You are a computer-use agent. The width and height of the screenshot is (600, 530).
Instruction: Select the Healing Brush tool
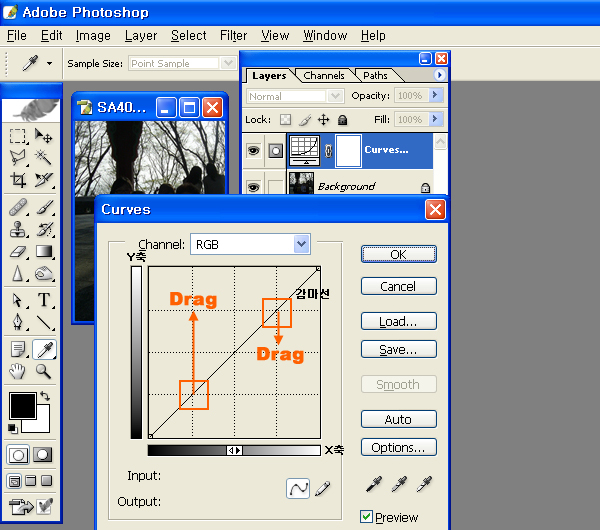pyautogui.click(x=18, y=208)
